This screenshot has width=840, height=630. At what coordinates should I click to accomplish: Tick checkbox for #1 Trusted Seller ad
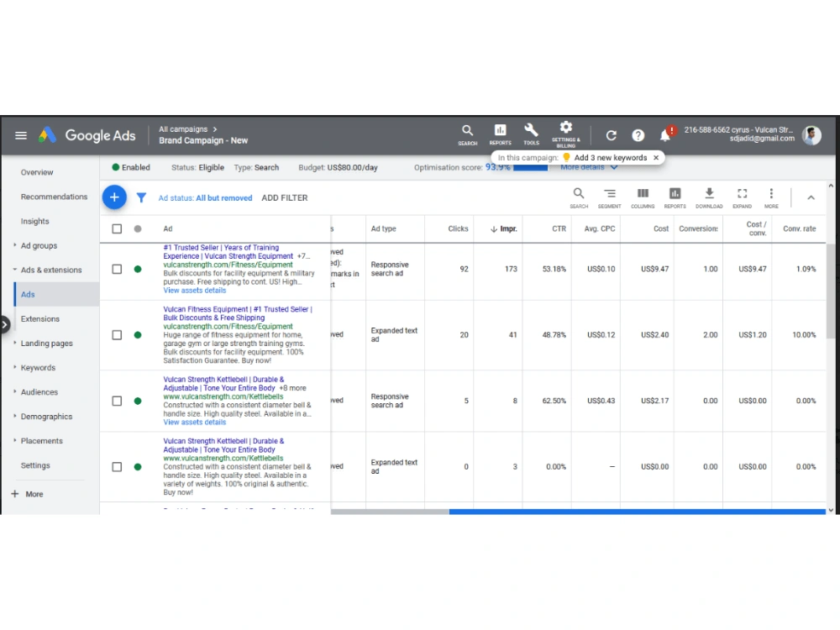[x=117, y=269]
